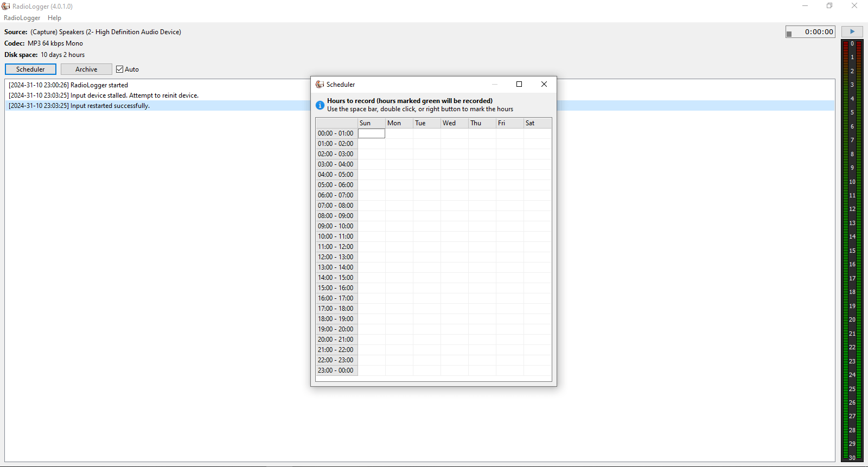Select the Wed column header
This screenshot has height=467, width=868.
(x=455, y=123)
